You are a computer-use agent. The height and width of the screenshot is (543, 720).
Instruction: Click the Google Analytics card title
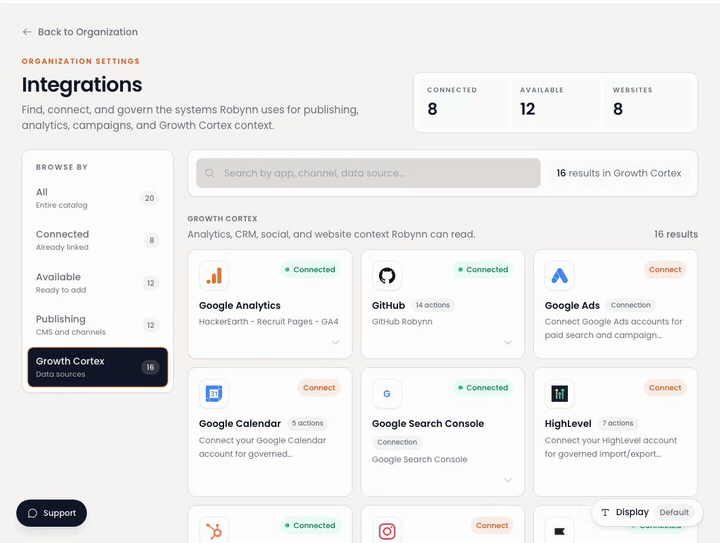click(240, 305)
